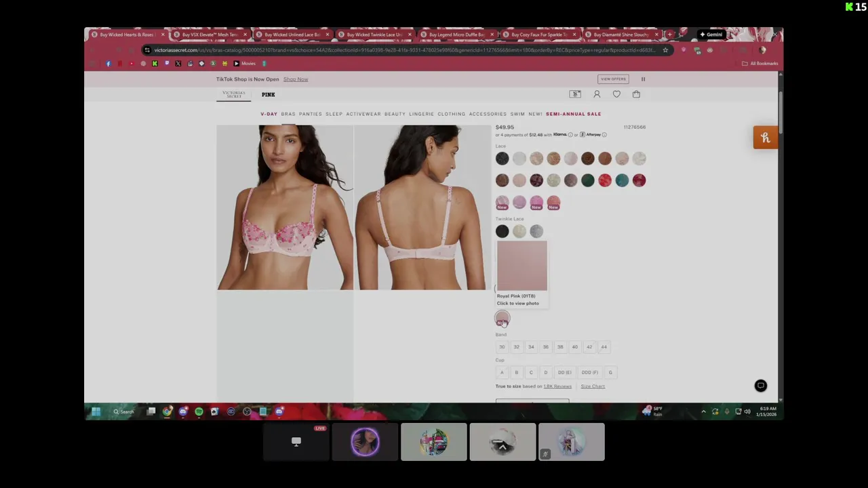This screenshot has height=488, width=868.
Task: View the back model product photo
Action: tap(422, 207)
